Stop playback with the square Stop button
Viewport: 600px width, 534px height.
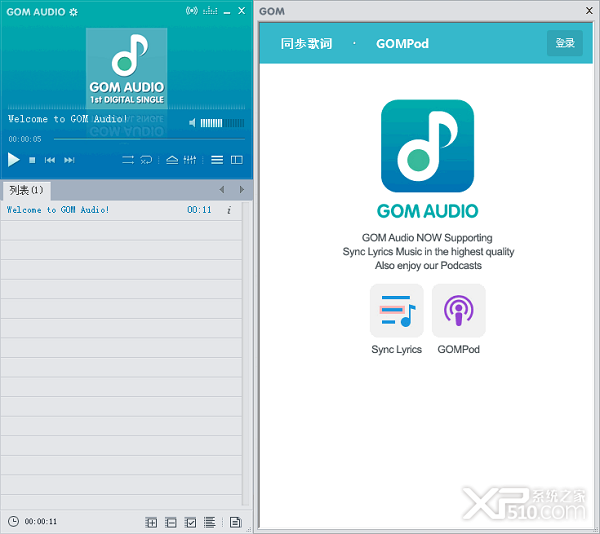tap(32, 160)
